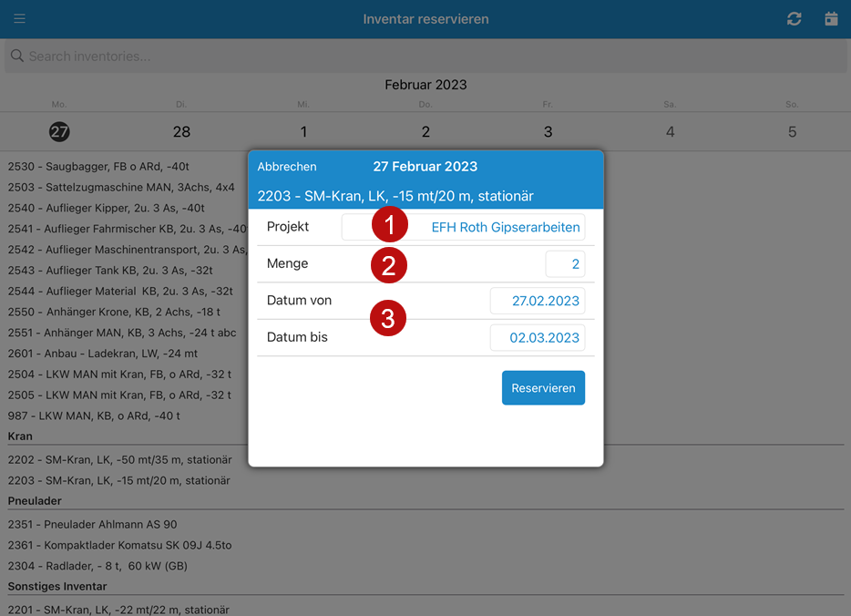The width and height of the screenshot is (851, 616).
Task: Select day 27 in calendar strip
Action: [59, 132]
